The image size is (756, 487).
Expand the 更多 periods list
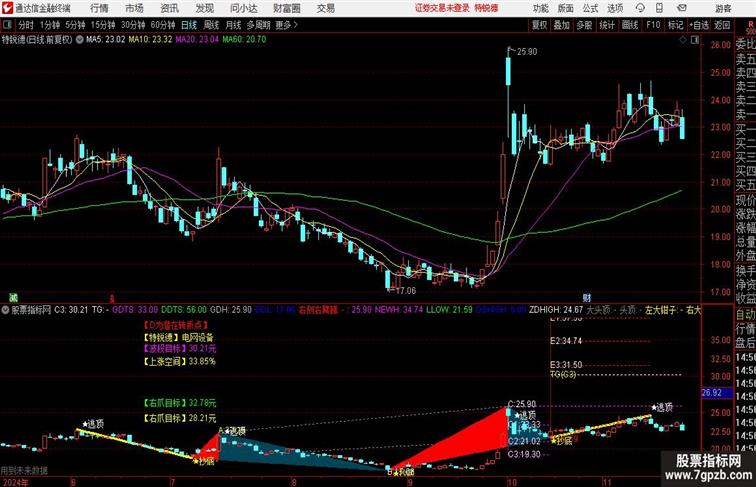tap(286, 25)
